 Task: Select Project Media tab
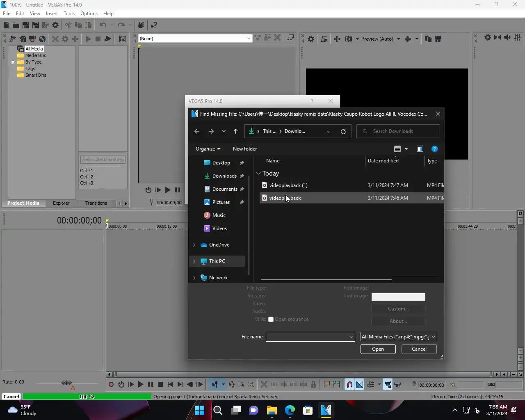(x=23, y=203)
